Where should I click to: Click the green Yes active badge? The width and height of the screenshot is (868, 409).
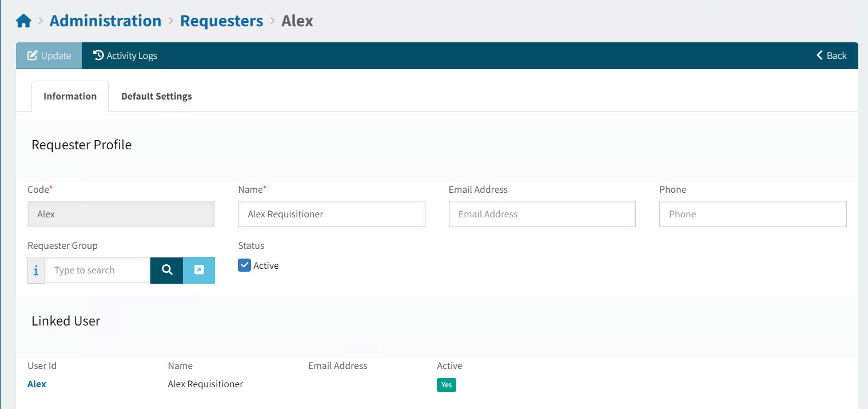pos(446,385)
